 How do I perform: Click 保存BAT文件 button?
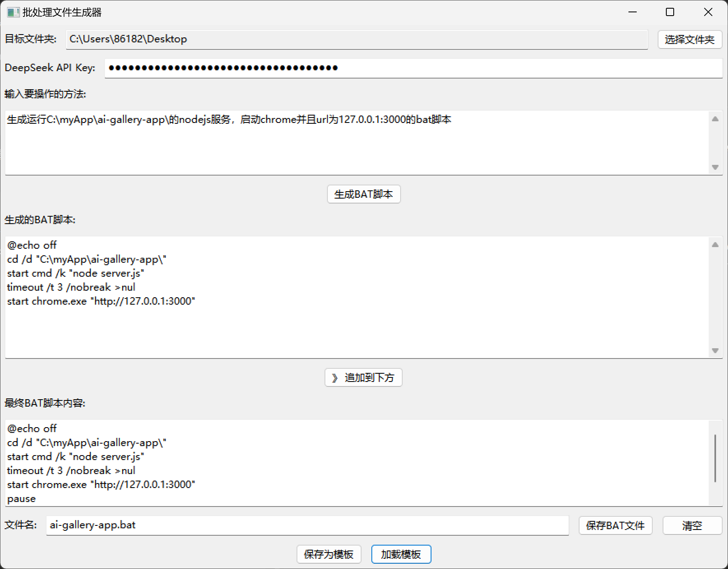615,525
